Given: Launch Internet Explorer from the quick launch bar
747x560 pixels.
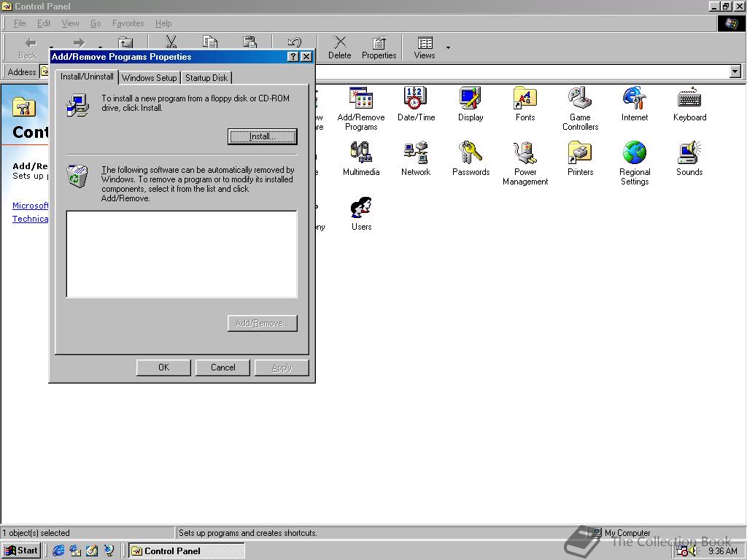Looking at the screenshot, I should tap(58, 551).
